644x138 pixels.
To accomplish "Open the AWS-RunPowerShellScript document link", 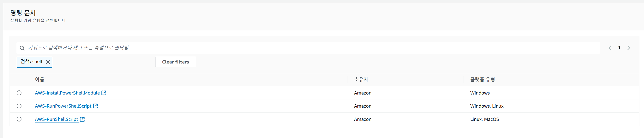I will tap(63, 106).
